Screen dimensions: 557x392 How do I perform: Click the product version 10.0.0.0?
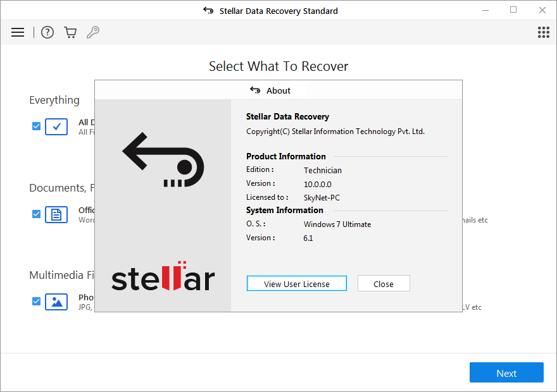[x=318, y=185]
